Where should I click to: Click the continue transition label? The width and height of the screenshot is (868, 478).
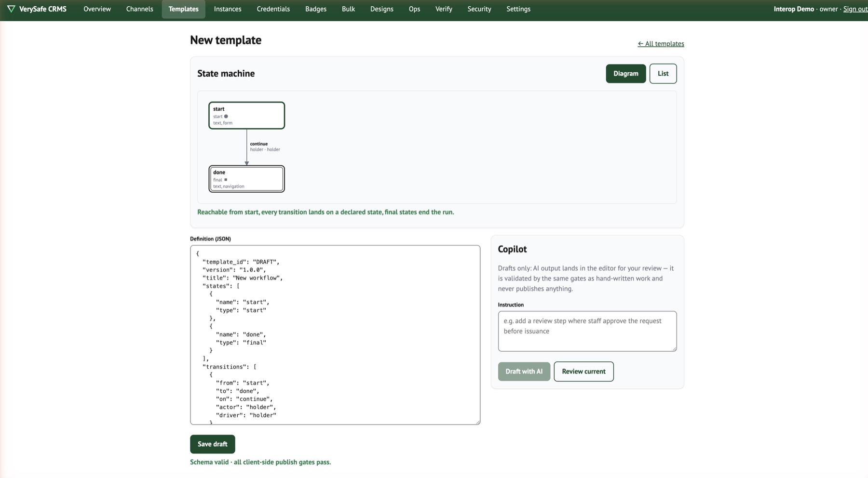pyautogui.click(x=258, y=144)
